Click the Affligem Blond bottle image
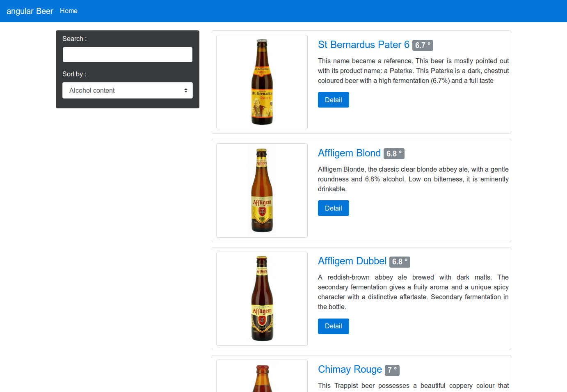The height and width of the screenshot is (392, 567). 262,190
